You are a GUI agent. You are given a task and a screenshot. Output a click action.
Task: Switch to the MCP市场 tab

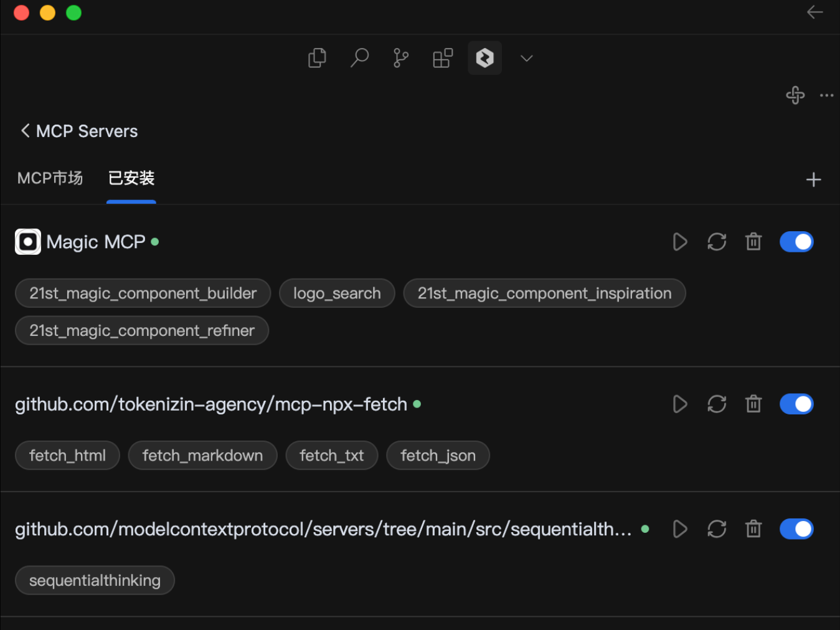50,179
